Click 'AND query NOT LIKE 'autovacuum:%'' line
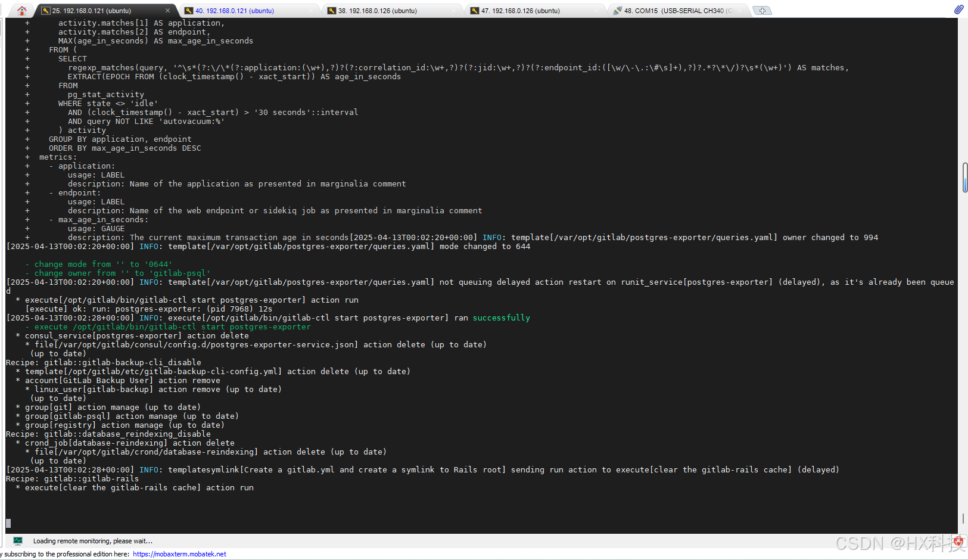Screen dimensions: 968x560 click(146, 122)
